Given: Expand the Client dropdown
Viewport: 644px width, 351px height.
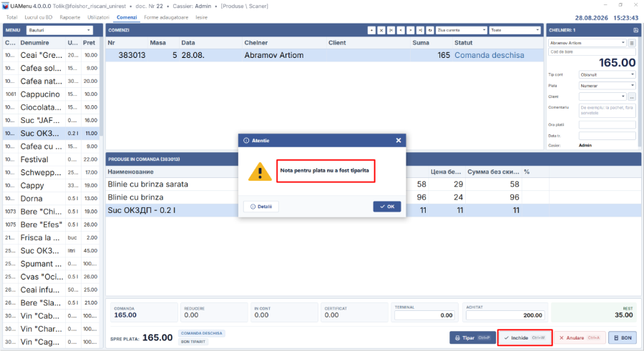Looking at the screenshot, I should point(602,97).
